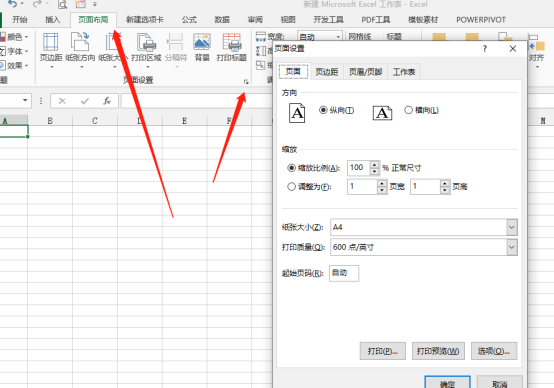Open the 开始 ribbon tab
The width and height of the screenshot is (554, 388).
19,20
